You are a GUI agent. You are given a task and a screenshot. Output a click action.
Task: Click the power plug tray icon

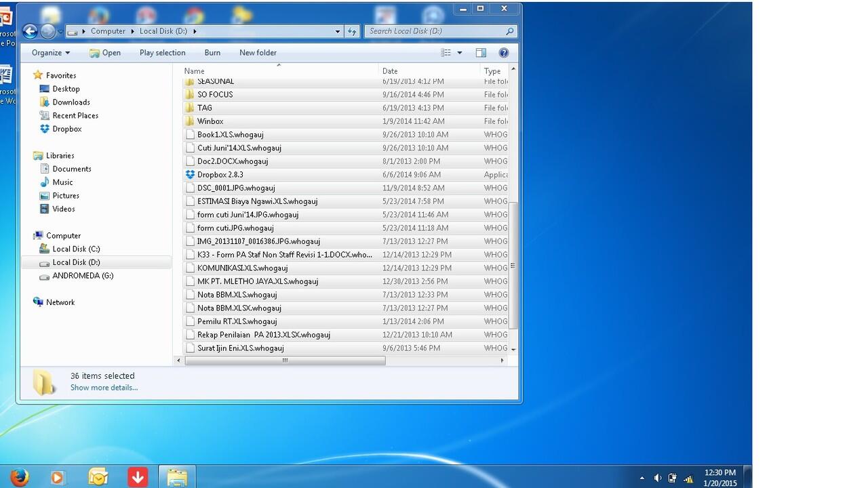coord(673,478)
